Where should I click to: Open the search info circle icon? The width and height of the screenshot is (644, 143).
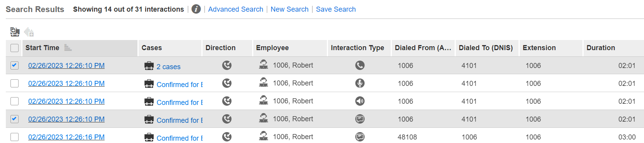pyautogui.click(x=196, y=9)
